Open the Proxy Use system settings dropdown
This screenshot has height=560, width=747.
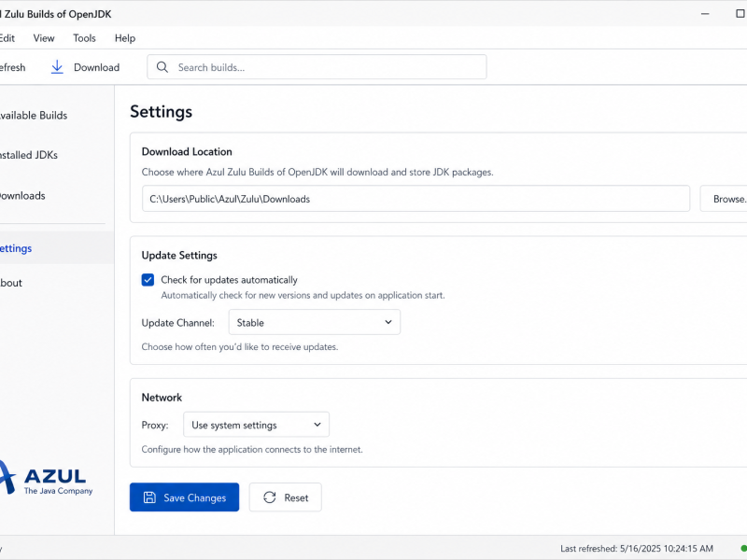coord(256,425)
